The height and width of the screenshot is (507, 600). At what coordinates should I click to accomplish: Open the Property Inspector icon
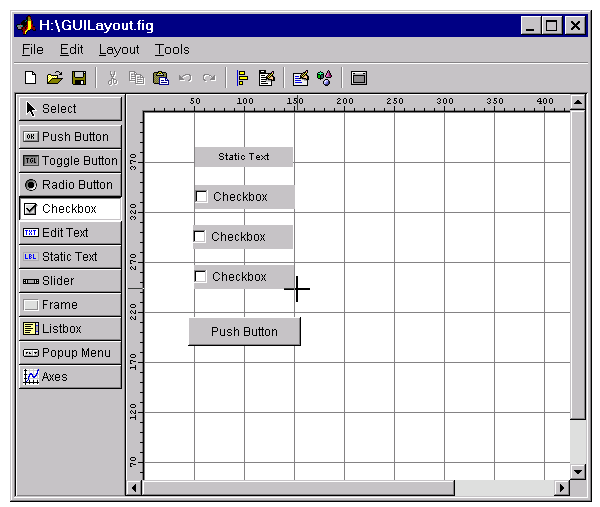300,78
